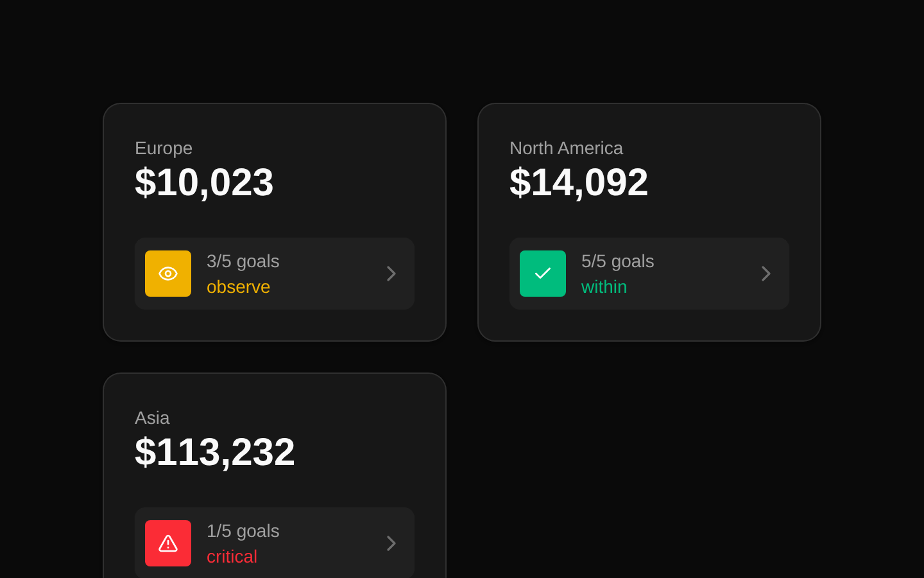Click the yellow eye observe icon
This screenshot has width=924, height=578.
tap(168, 274)
